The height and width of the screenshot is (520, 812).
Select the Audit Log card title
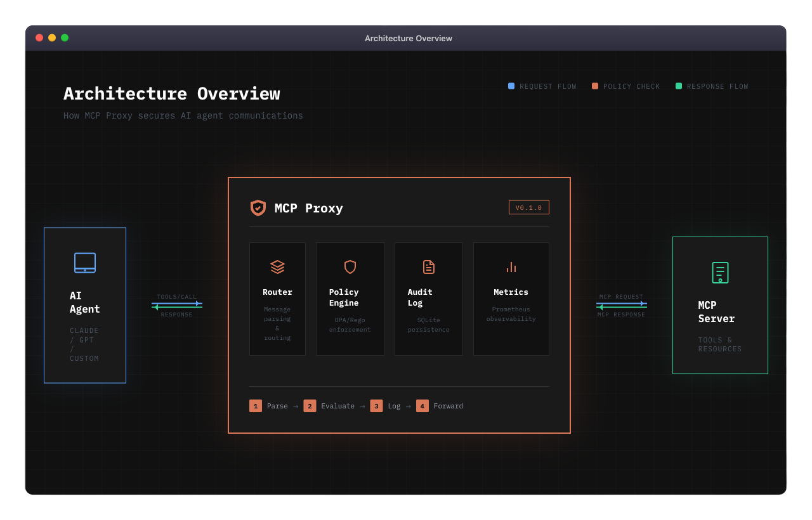[420, 297]
